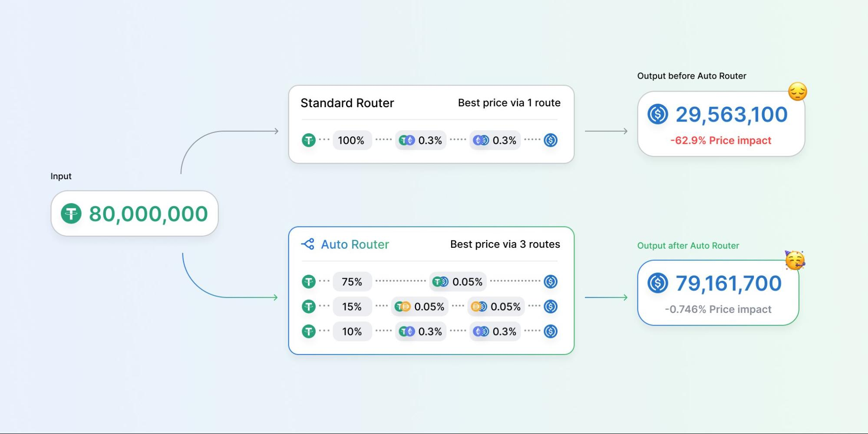
Task: Click the Tether icon in Input box
Action: click(x=71, y=214)
